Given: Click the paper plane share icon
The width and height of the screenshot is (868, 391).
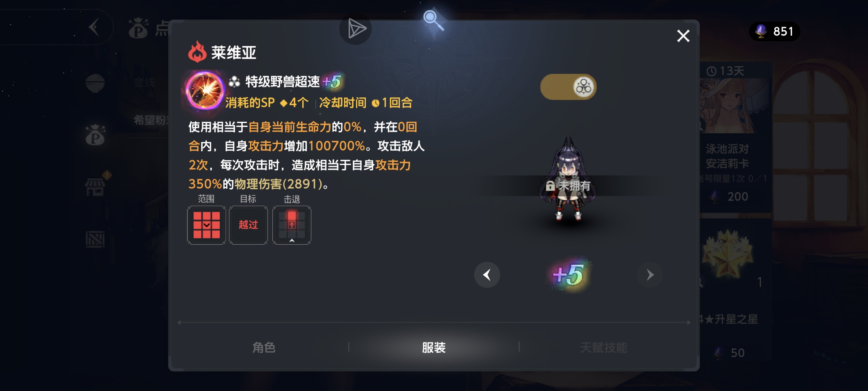Looking at the screenshot, I should coord(356,29).
